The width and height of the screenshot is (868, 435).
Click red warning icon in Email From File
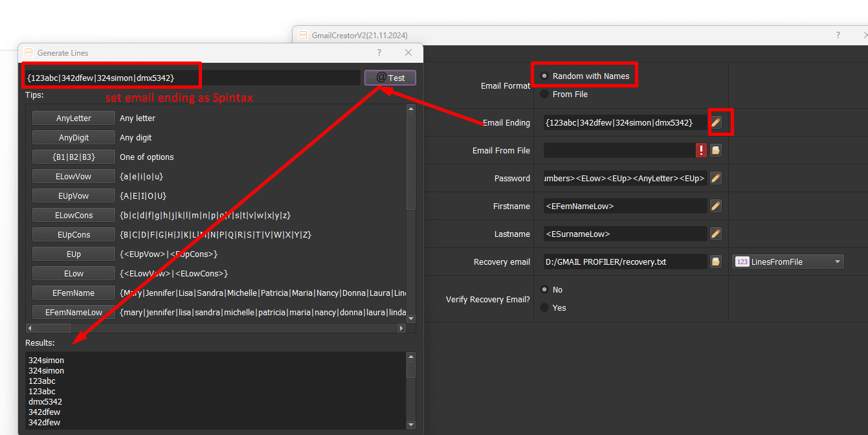pyautogui.click(x=702, y=150)
